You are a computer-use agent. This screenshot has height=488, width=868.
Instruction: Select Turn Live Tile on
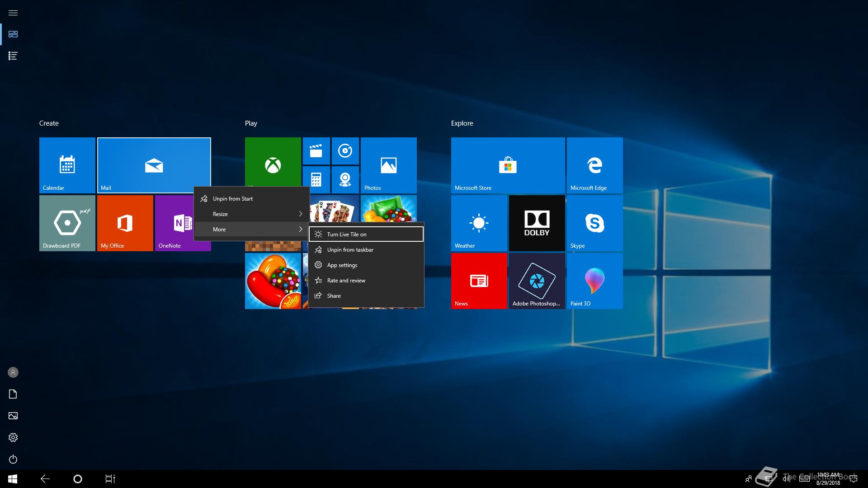[366, 235]
